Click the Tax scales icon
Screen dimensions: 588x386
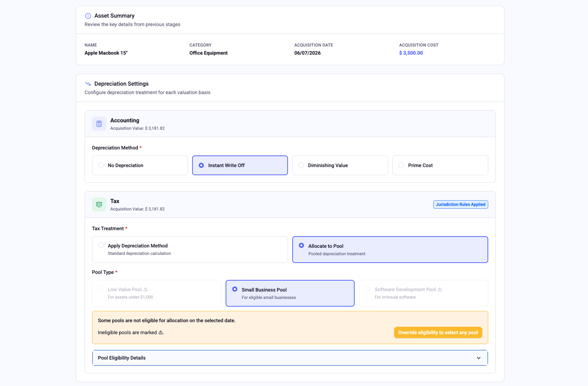99,204
